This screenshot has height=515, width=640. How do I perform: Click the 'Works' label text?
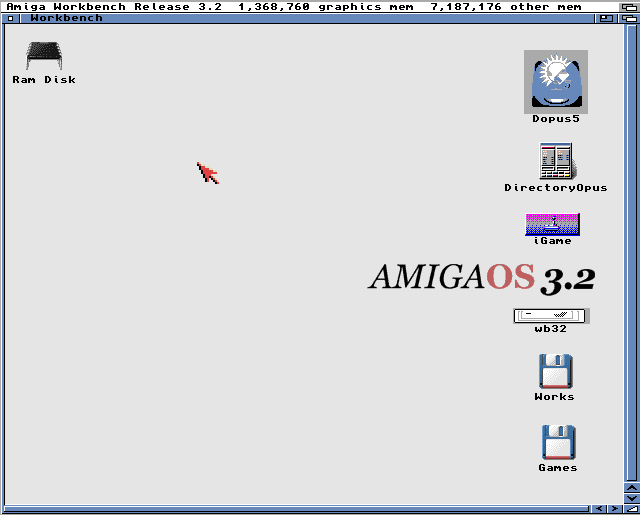(555, 397)
